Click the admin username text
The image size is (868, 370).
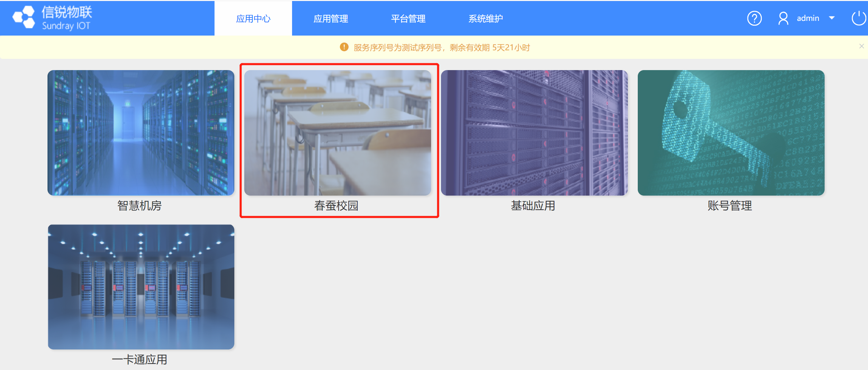pos(808,18)
